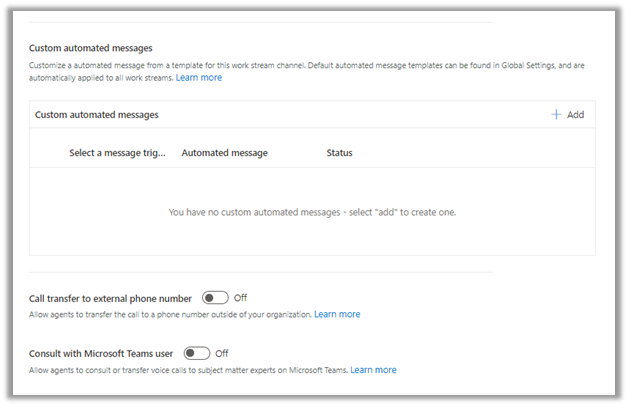Click the Off label for Teams consult
628x406 pixels.
pyautogui.click(x=222, y=353)
